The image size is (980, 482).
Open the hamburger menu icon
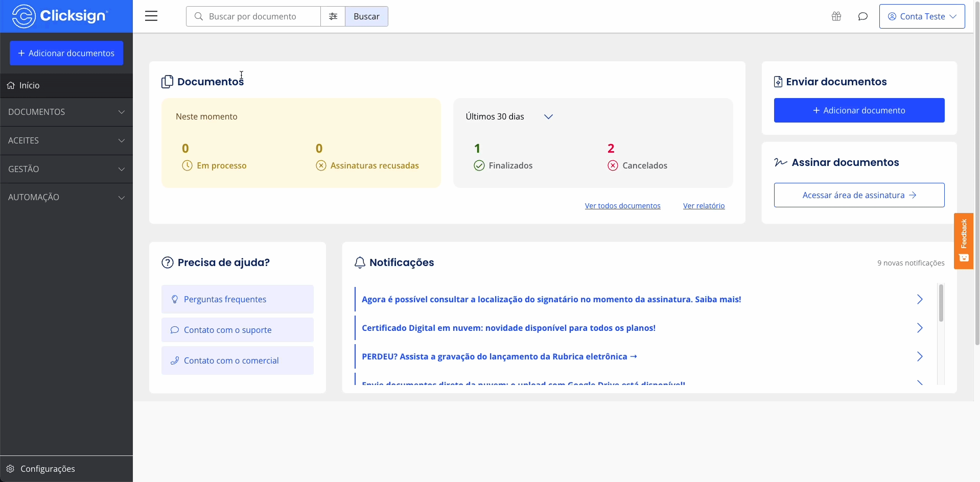pyautogui.click(x=151, y=16)
